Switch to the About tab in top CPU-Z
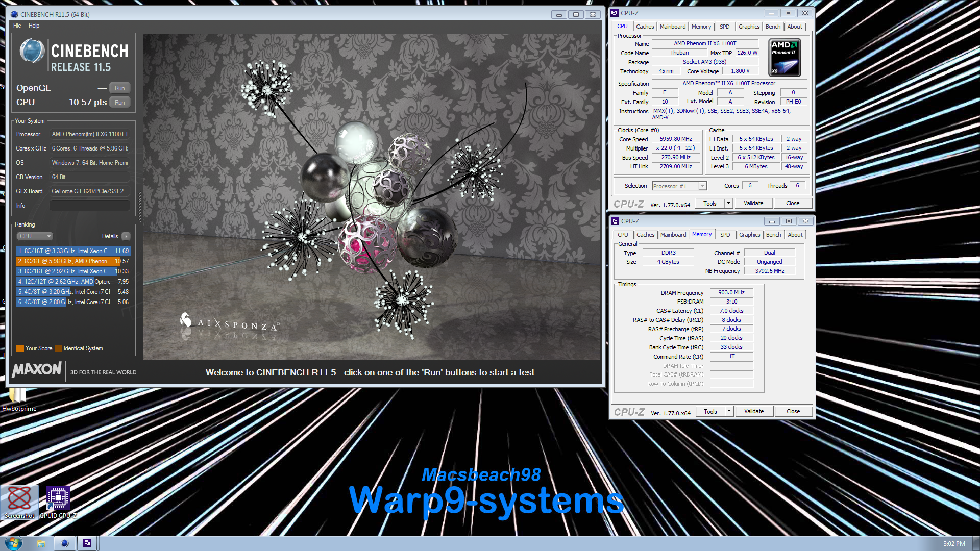The image size is (980, 551). tap(794, 27)
